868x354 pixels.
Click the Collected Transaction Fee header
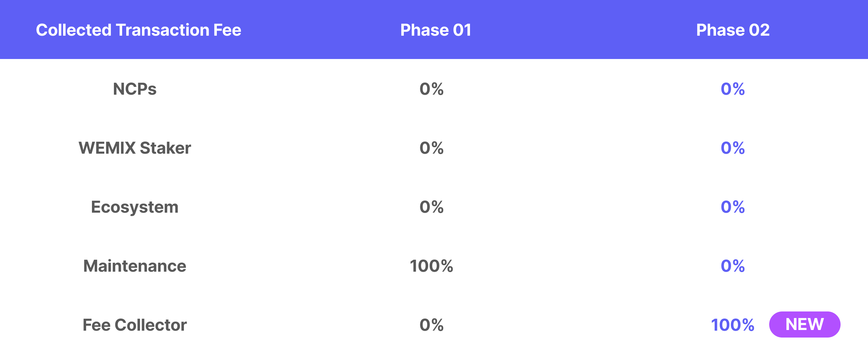[x=139, y=30]
